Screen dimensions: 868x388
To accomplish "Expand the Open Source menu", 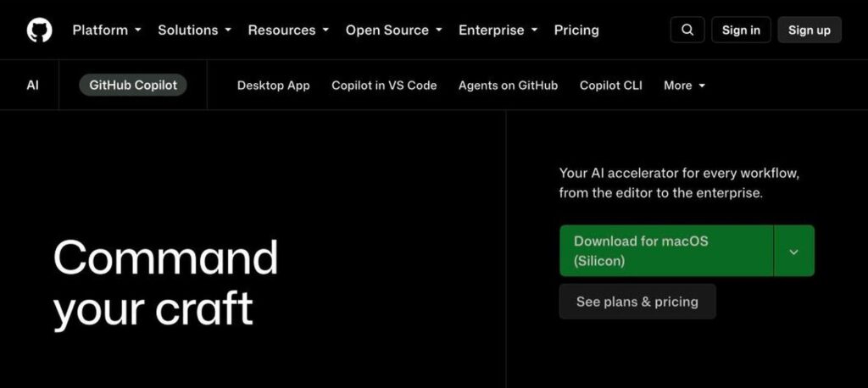I will tap(393, 30).
